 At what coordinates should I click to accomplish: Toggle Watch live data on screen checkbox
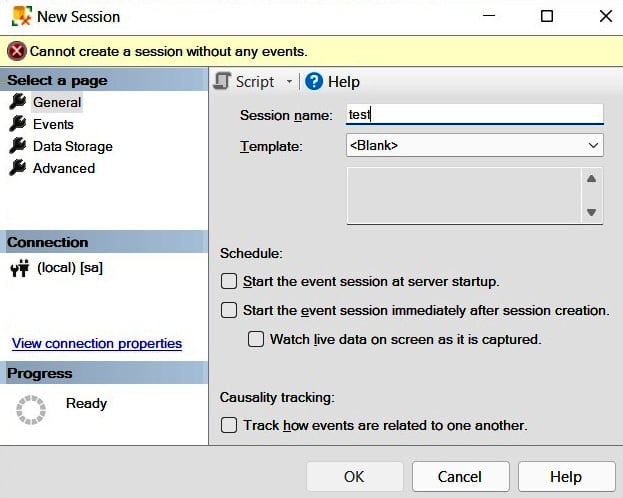256,339
